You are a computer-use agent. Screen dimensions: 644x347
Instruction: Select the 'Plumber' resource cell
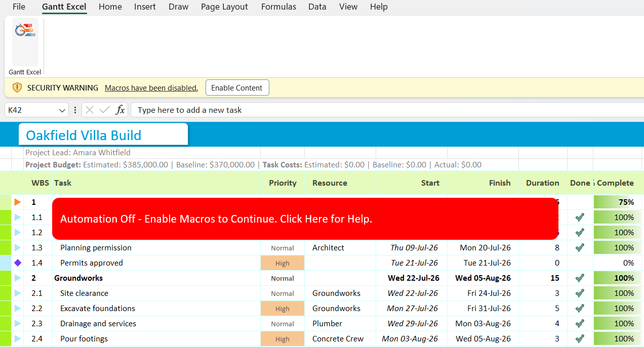[x=340, y=323]
